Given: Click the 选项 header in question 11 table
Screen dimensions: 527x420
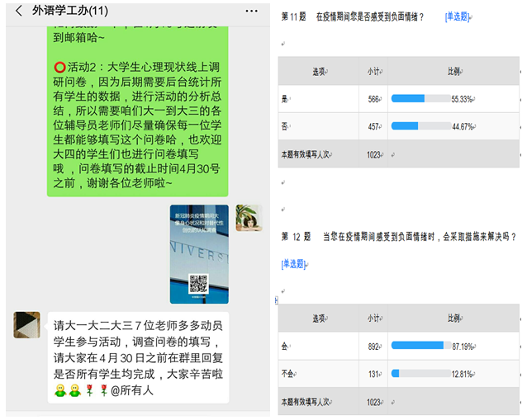Looking at the screenshot, I should [x=318, y=72].
